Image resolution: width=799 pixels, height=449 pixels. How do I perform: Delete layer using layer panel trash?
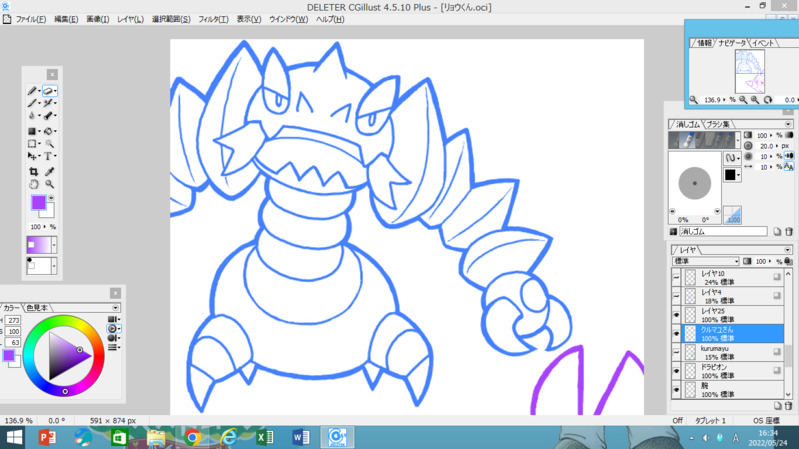pos(788,406)
